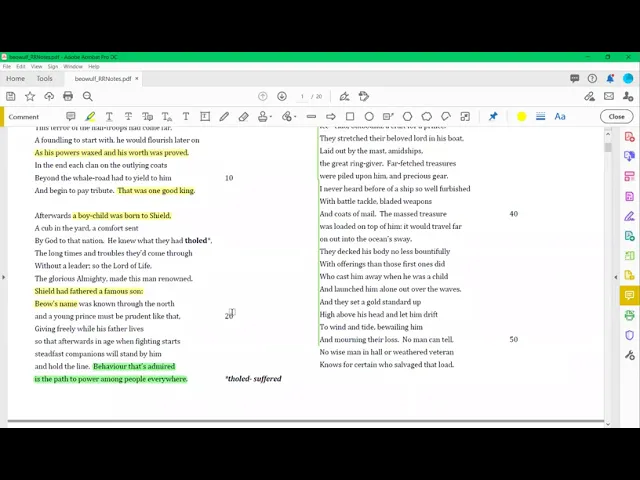Select the pencil drawing tool
Image resolution: width=640 pixels, height=480 pixels.
[224, 117]
